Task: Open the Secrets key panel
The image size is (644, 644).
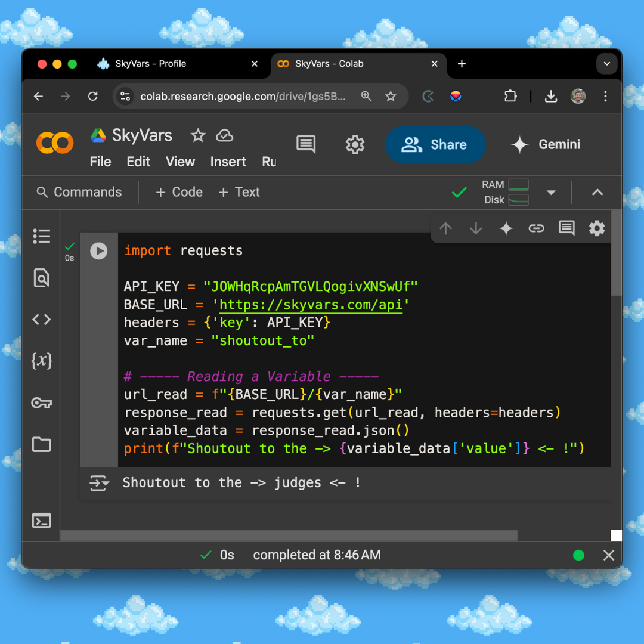Action: (x=42, y=402)
